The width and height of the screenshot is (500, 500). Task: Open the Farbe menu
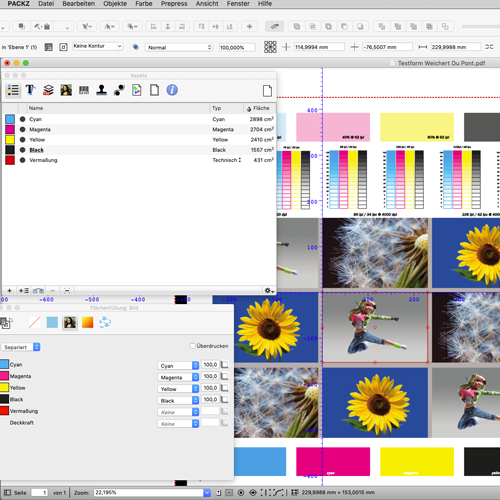click(x=144, y=4)
